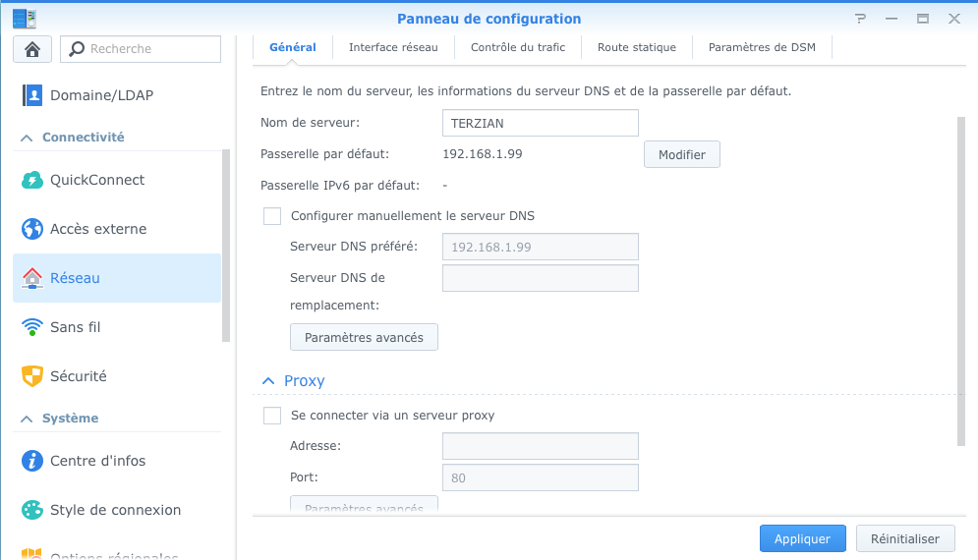This screenshot has width=978, height=560.
Task: Click the Nom de serveur field
Action: (540, 123)
